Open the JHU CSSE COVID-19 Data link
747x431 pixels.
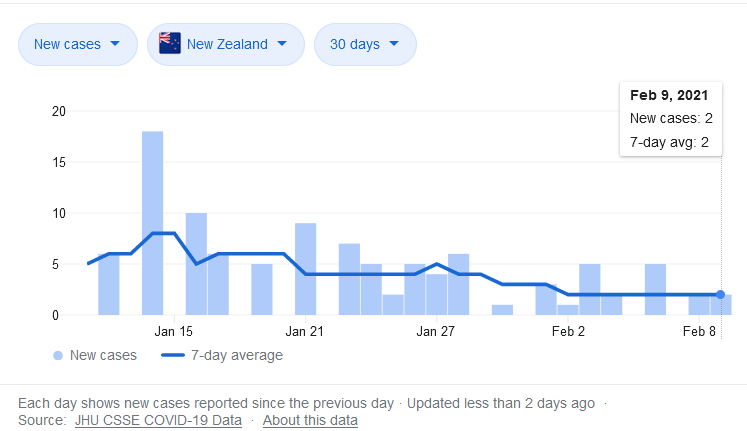pyautogui.click(x=158, y=421)
